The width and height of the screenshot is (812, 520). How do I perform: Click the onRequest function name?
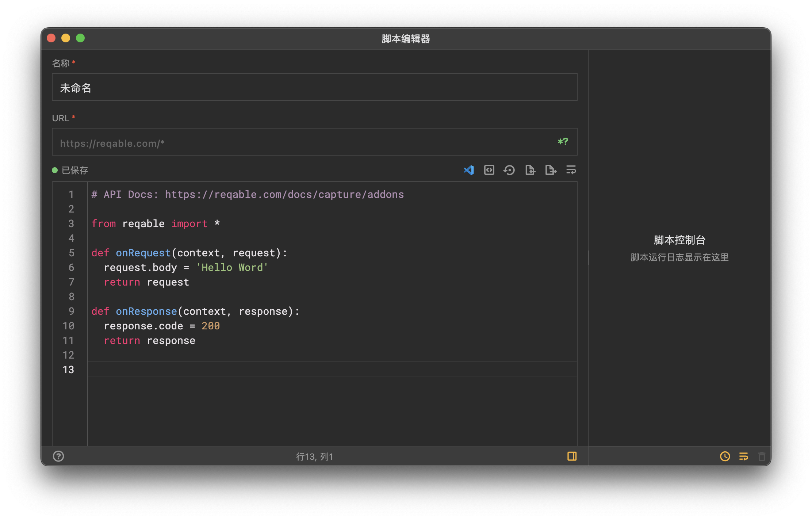[143, 253]
